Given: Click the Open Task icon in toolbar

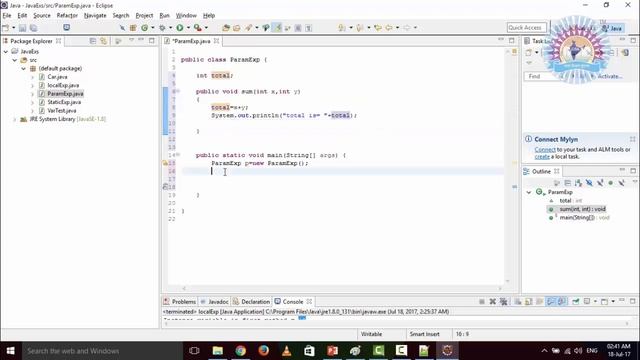Looking at the screenshot, I should (x=237, y=28).
